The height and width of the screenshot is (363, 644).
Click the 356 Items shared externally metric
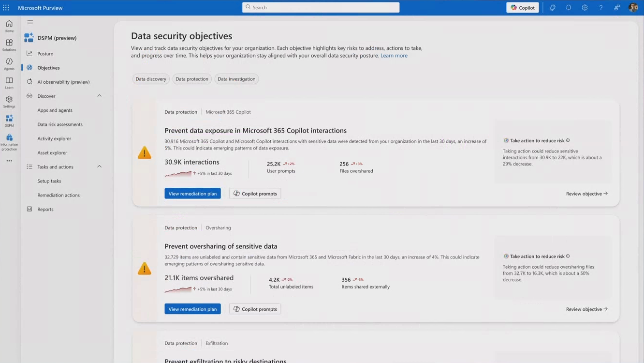click(x=366, y=283)
